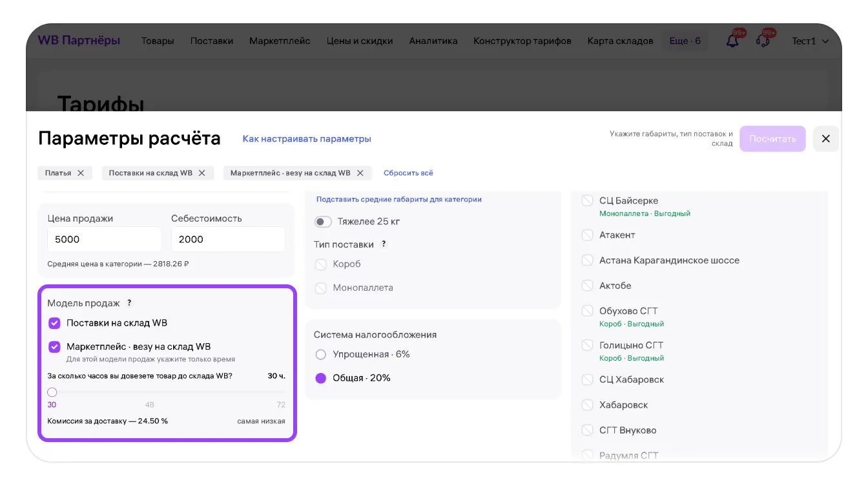The height and width of the screenshot is (486, 868).
Task: Open the Аналитика menu
Action: [433, 41]
